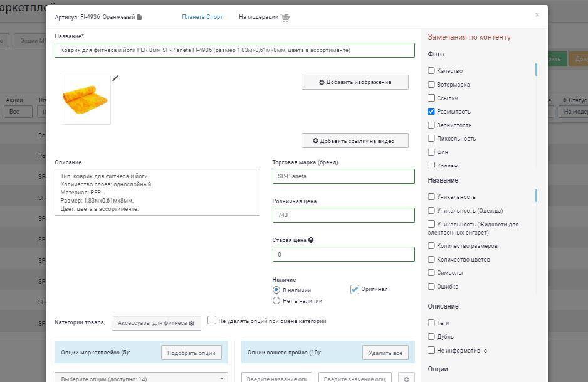This screenshot has width=588, height=382.
Task: Open the 'Выберите опции' dropdown
Action: [x=141, y=378]
